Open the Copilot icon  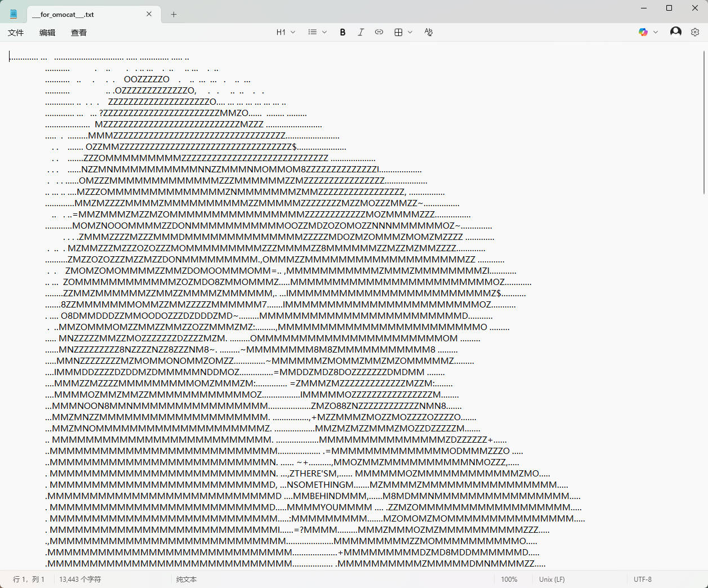pyautogui.click(x=643, y=32)
